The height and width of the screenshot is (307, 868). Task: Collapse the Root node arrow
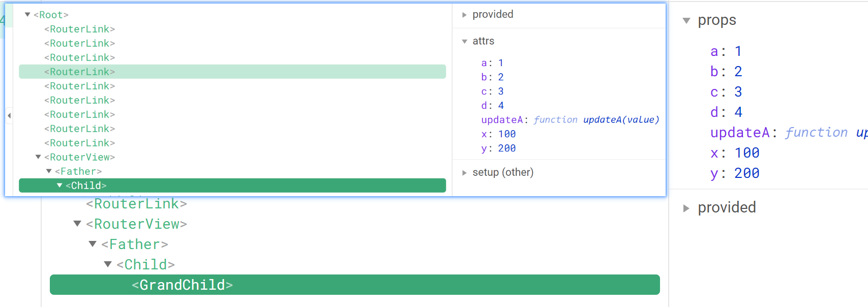point(27,15)
